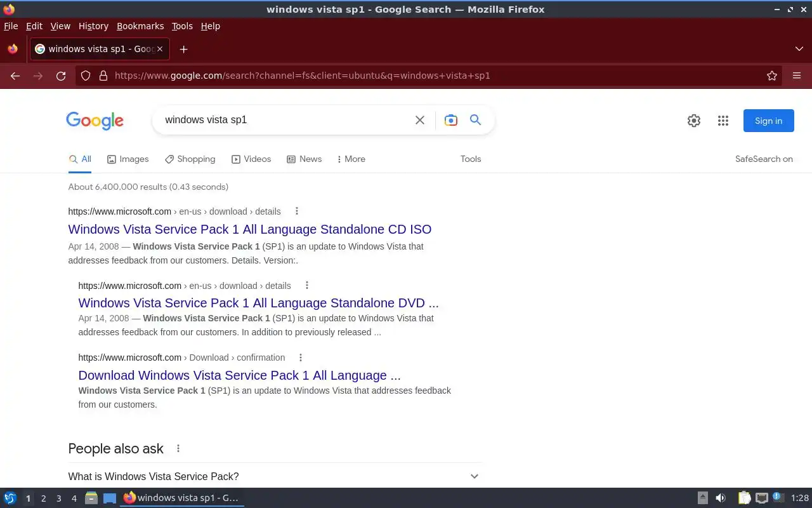Open the clipboard tray icon

(x=744, y=498)
